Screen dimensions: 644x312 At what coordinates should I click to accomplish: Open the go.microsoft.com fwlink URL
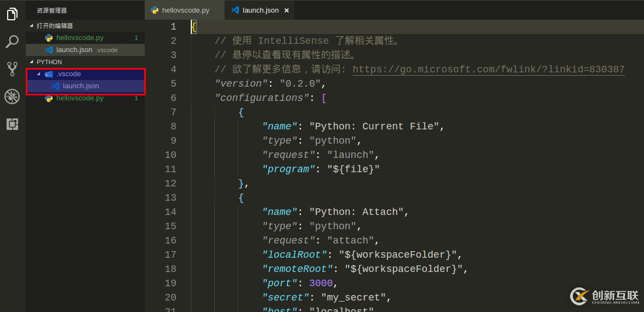[x=489, y=69]
